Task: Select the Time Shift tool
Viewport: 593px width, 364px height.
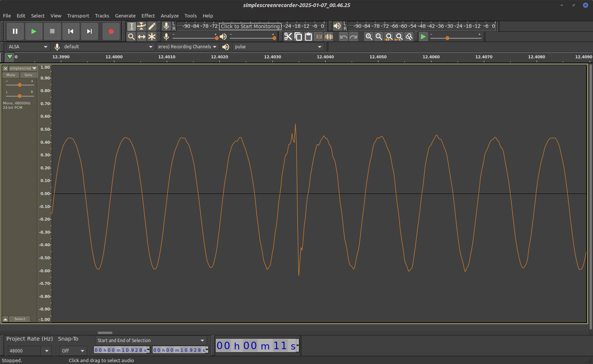Action: 141,36
